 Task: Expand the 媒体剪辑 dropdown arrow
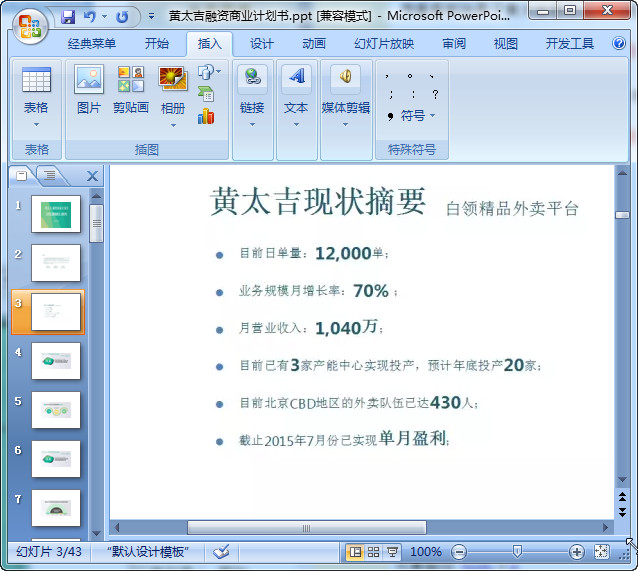click(345, 125)
